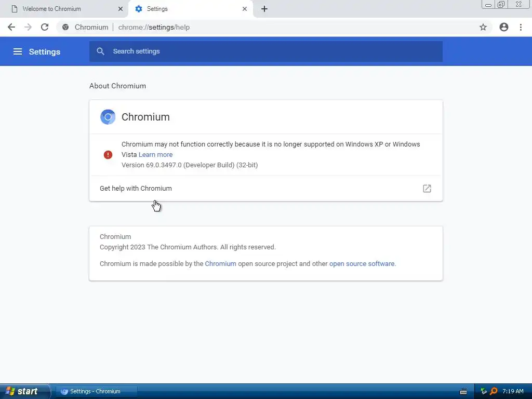Click the magnifier icon in search settings
532x399 pixels.
point(100,51)
